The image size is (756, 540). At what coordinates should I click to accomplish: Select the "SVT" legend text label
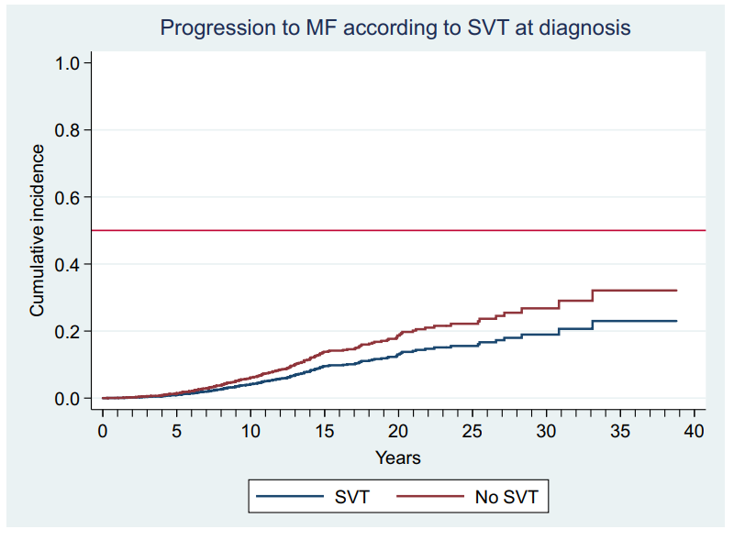tap(351, 498)
